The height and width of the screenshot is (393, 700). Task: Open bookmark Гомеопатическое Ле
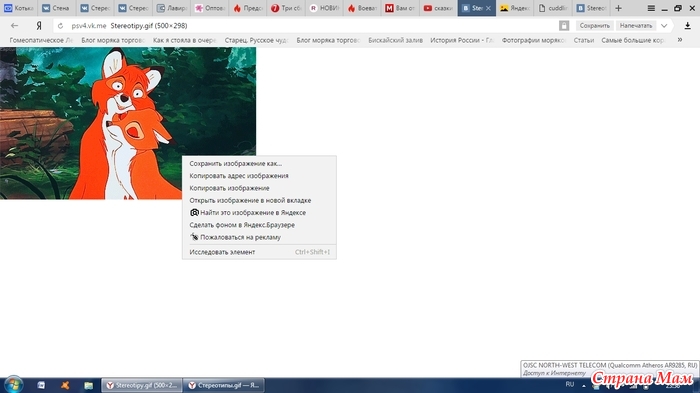[41, 40]
